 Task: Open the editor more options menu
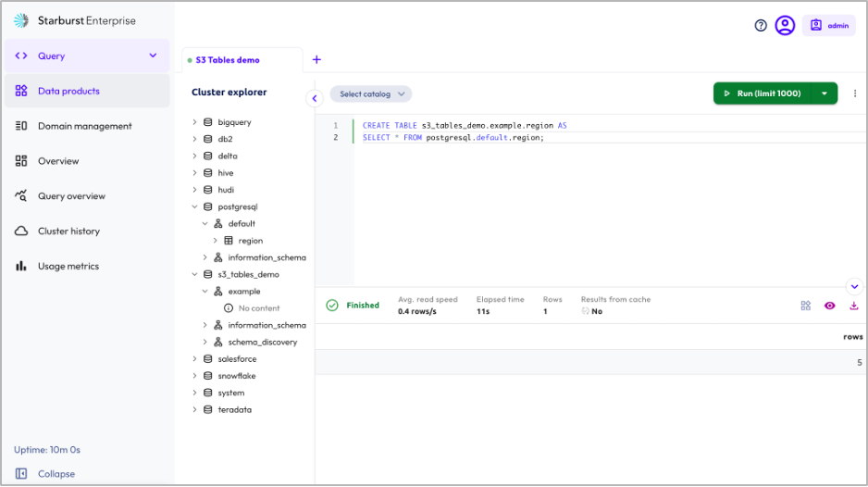tap(855, 94)
